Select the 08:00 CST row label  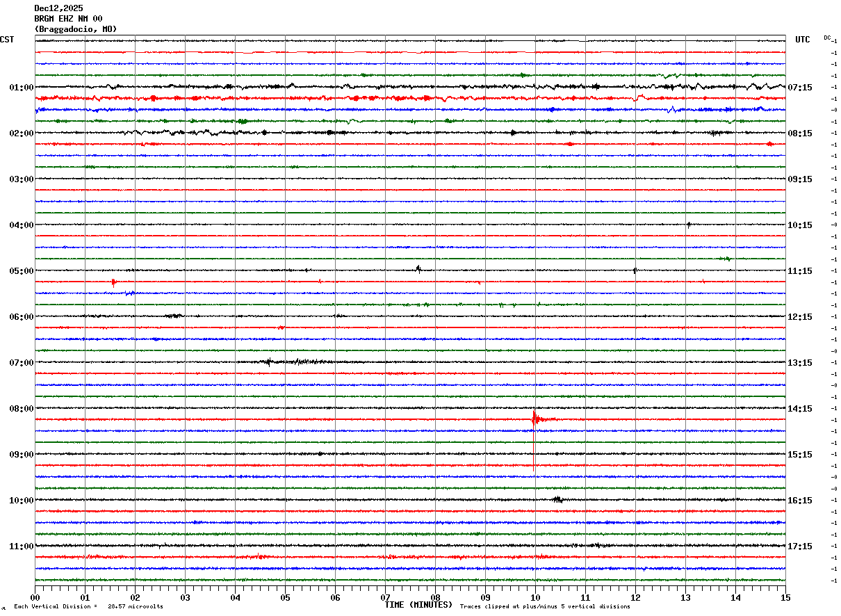[x=22, y=409]
